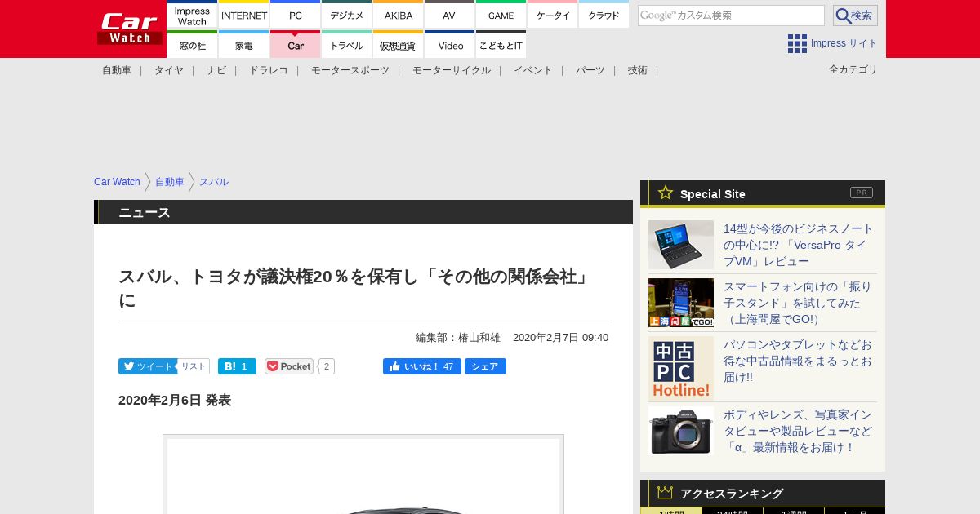The width and height of the screenshot is (980, 514).
Task: Click the article car image
Action: [x=363, y=475]
